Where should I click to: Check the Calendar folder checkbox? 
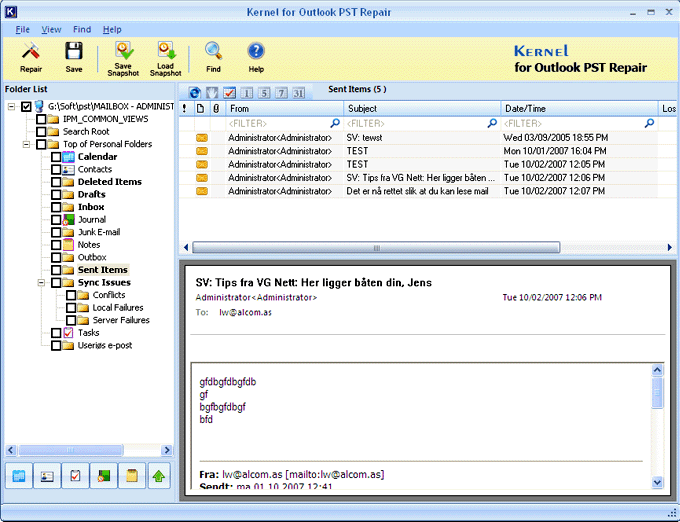[56, 157]
